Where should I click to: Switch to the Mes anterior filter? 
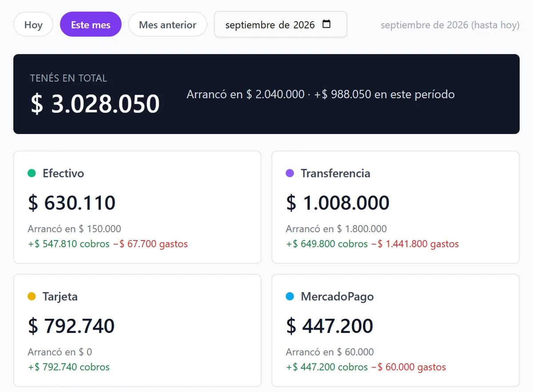167,24
